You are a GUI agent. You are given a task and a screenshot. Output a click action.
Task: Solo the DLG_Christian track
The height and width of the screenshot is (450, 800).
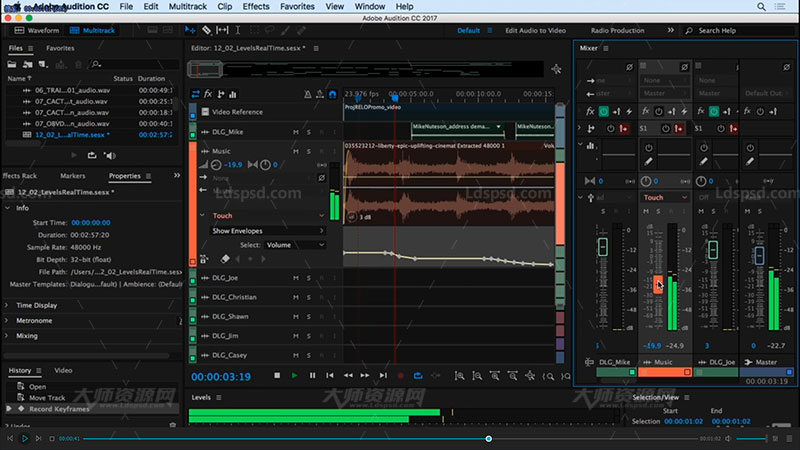pos(309,297)
